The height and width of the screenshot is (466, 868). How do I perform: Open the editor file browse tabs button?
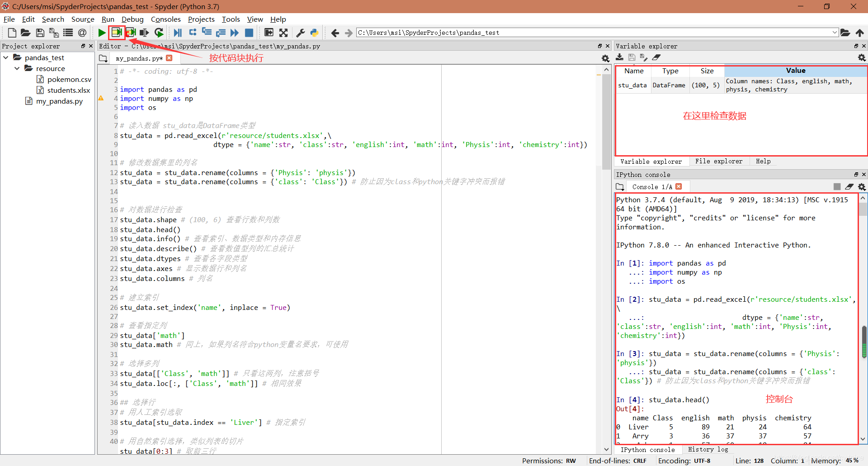pyautogui.click(x=103, y=58)
